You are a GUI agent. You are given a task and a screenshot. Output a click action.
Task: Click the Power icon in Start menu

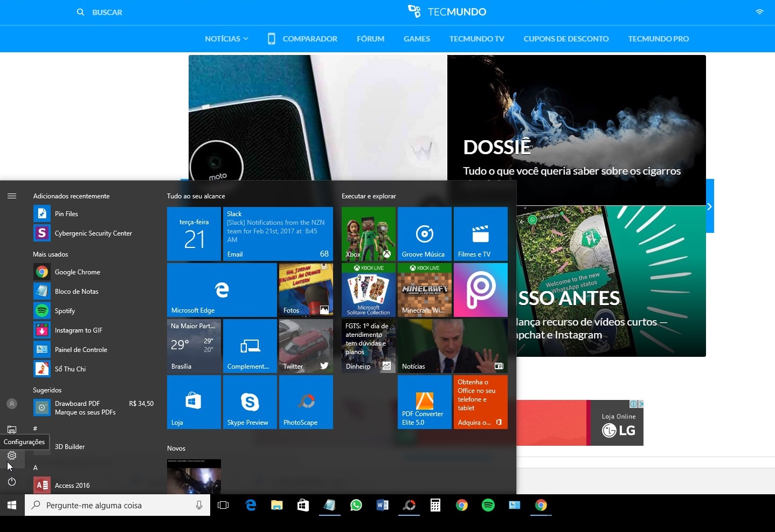(12, 481)
